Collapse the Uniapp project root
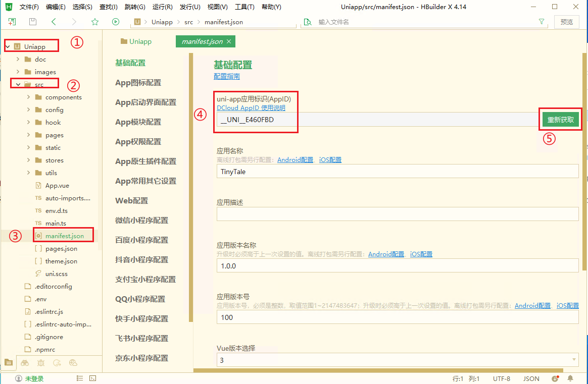This screenshot has width=588, height=384. (8, 46)
